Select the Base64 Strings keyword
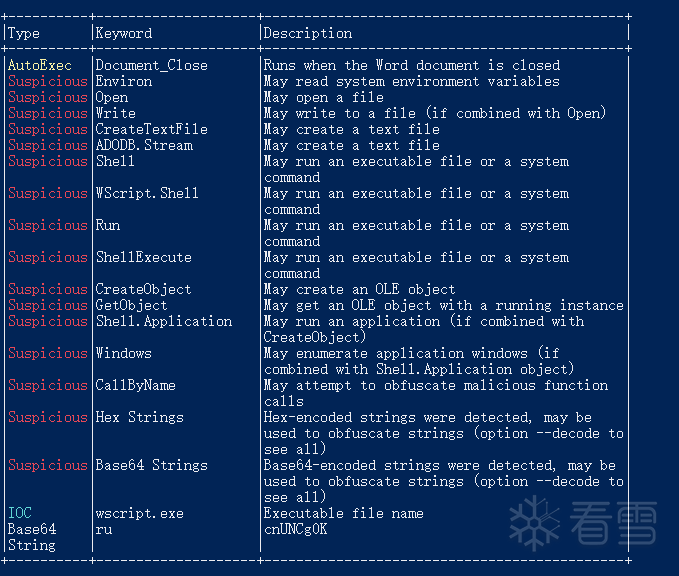The image size is (679, 576). [151, 465]
